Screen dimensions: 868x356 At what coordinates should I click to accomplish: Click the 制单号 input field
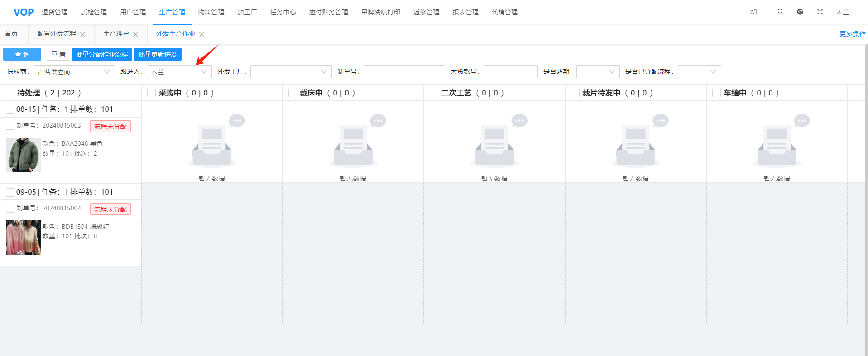[404, 72]
